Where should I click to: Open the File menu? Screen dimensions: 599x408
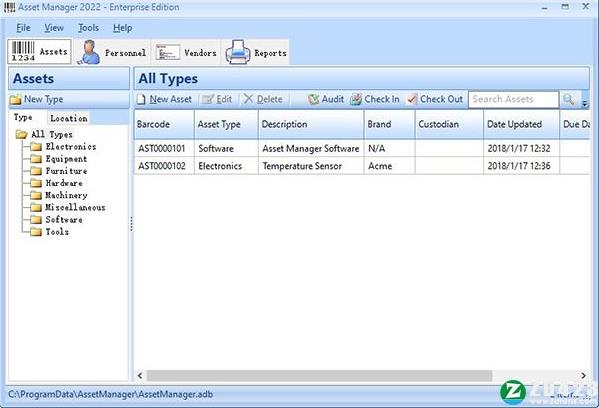[23, 28]
